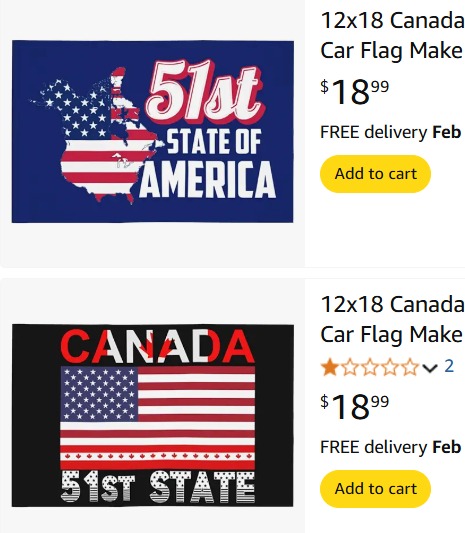The image size is (465, 533).
Task: Open the second 12x18 Canada Car Flag title
Action: coord(393,319)
